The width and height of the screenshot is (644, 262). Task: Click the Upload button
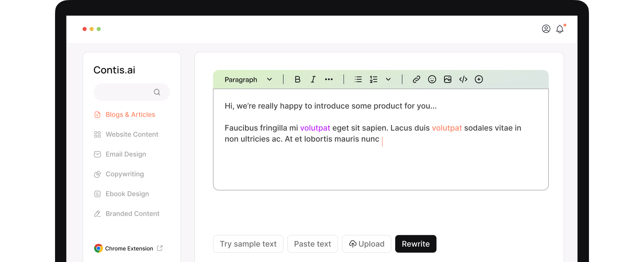pos(367,244)
